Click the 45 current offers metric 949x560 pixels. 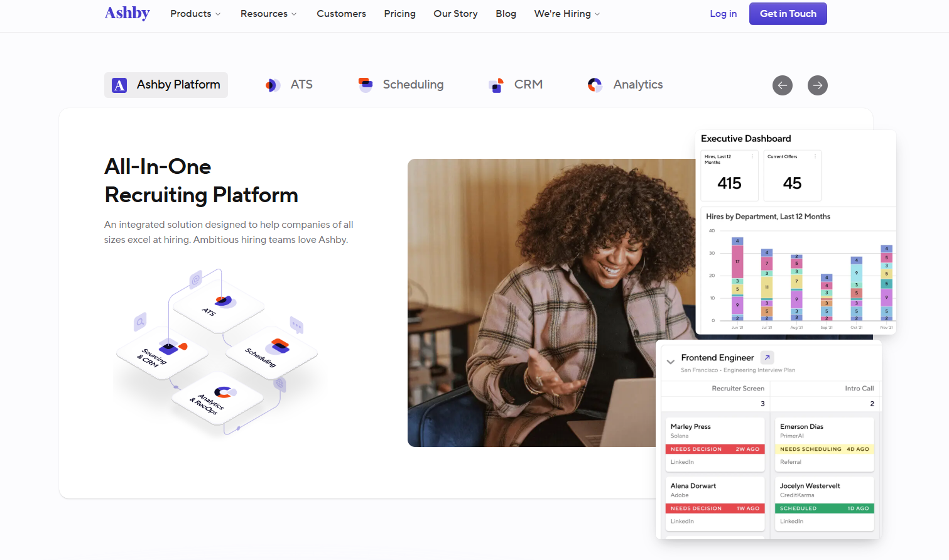792,183
